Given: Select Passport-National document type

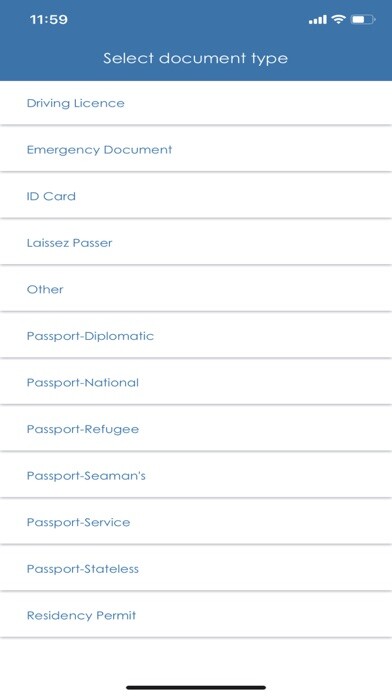Looking at the screenshot, I should coord(196,382).
